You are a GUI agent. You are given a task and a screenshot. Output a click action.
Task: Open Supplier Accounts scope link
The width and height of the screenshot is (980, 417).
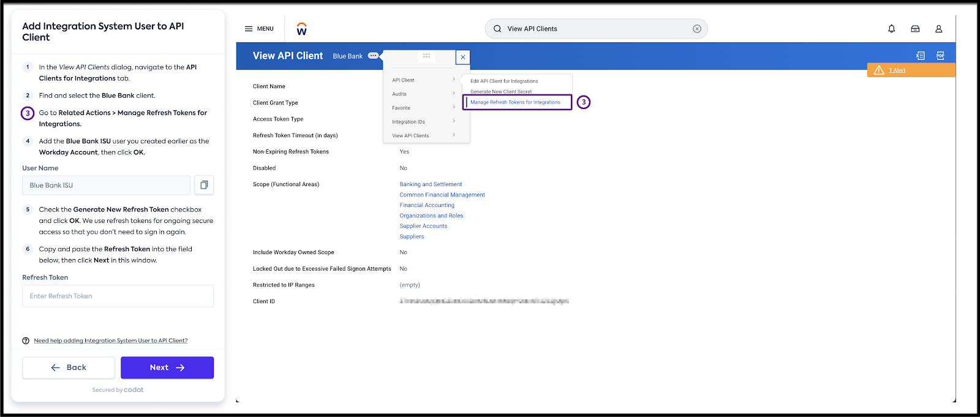pos(423,226)
